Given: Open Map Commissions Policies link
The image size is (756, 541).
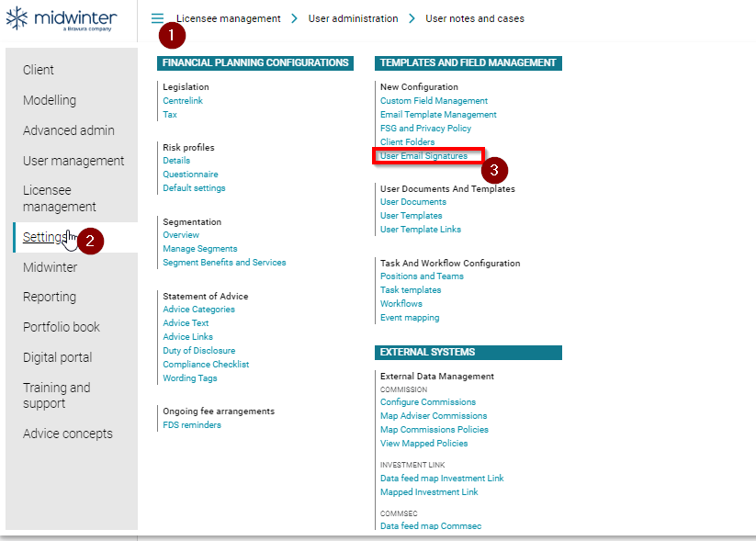Looking at the screenshot, I should pos(434,430).
